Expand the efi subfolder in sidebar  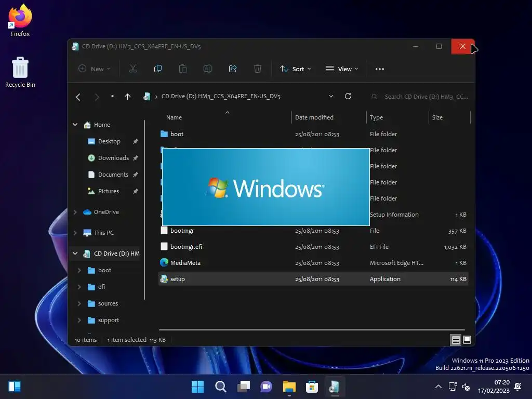(79, 287)
